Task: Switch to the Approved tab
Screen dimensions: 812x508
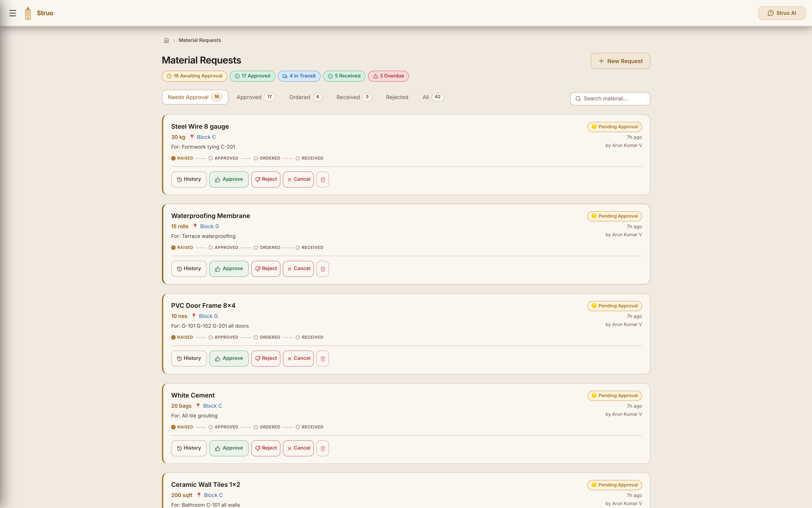Action: tap(256, 97)
